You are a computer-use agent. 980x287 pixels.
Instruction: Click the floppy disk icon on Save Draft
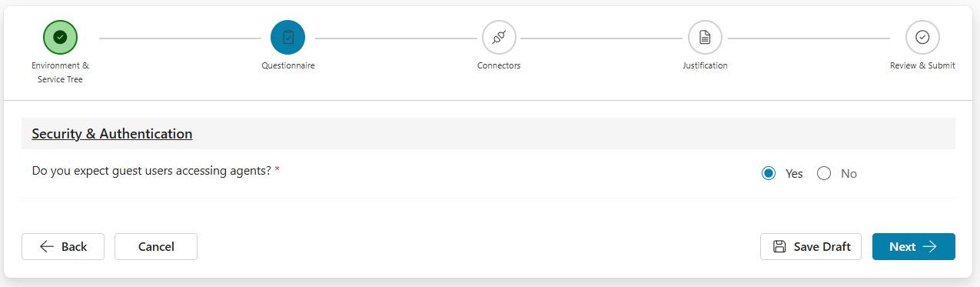point(779,246)
